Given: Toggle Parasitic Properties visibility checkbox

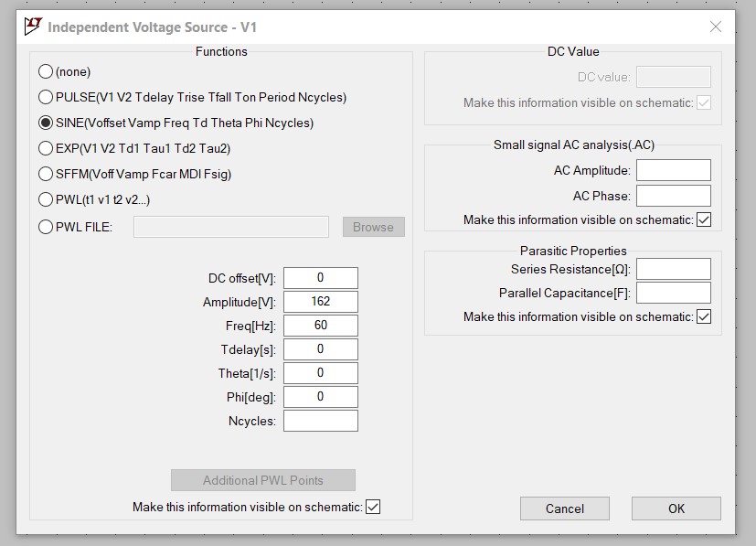Looking at the screenshot, I should (704, 316).
